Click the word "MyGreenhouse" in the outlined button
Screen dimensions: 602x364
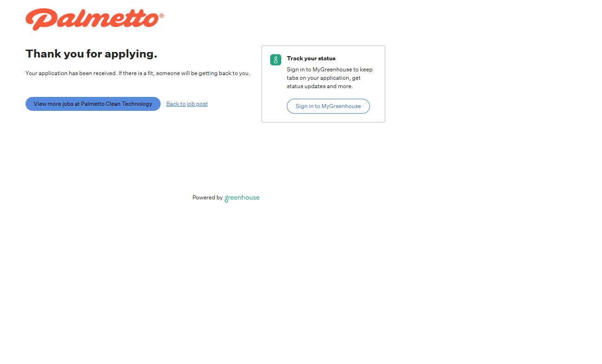[x=341, y=106]
